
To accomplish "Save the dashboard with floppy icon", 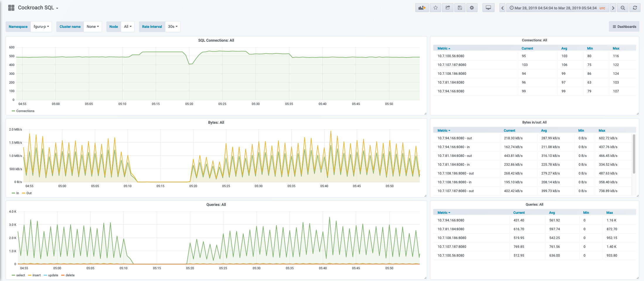I will click(460, 8).
